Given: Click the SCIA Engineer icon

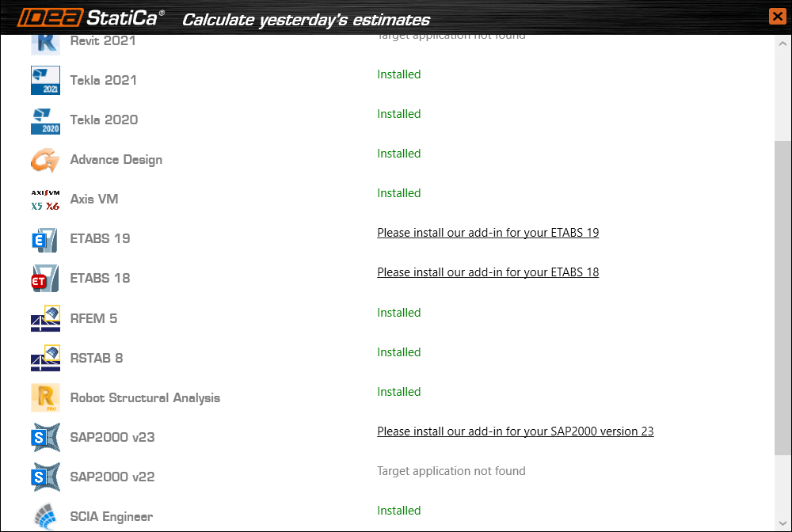Looking at the screenshot, I should click(x=45, y=516).
